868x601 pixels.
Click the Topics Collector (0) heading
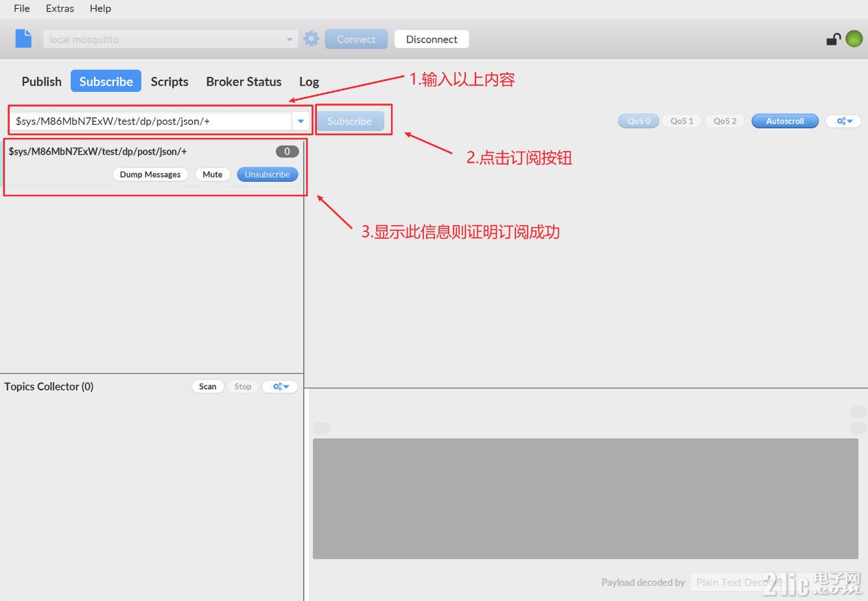click(x=49, y=386)
